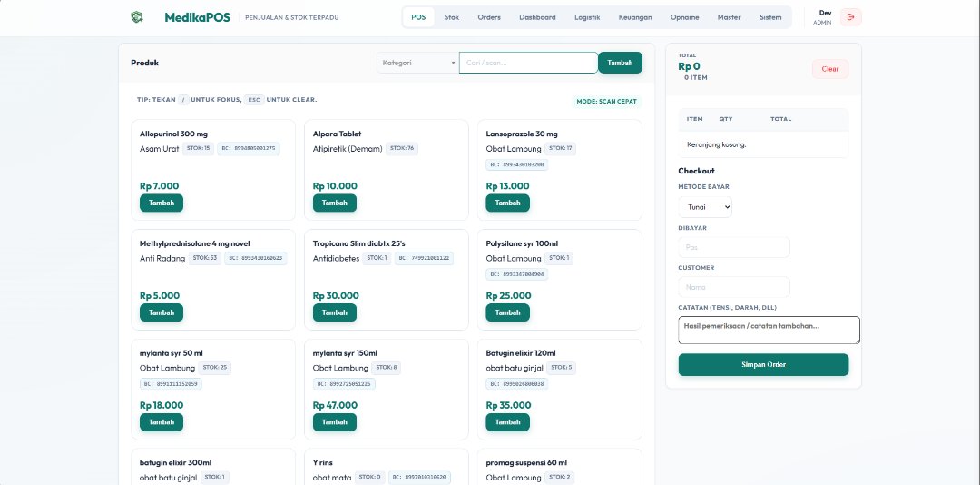The height and width of the screenshot is (485, 980).
Task: Click the Y rins product title
Action: [x=323, y=462]
